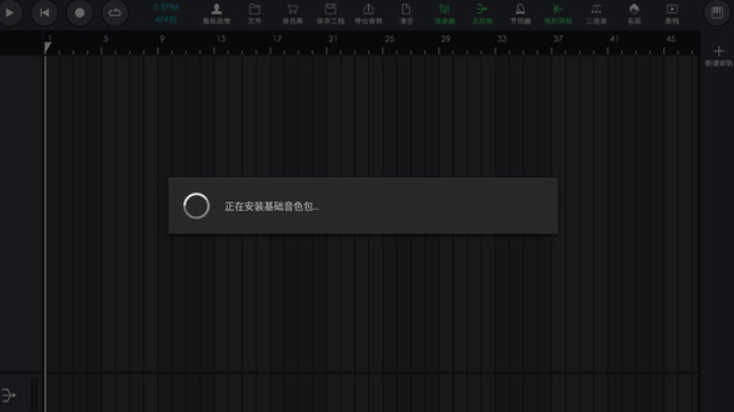
Task: Click the master track icon at bottom left
Action: (x=9, y=395)
